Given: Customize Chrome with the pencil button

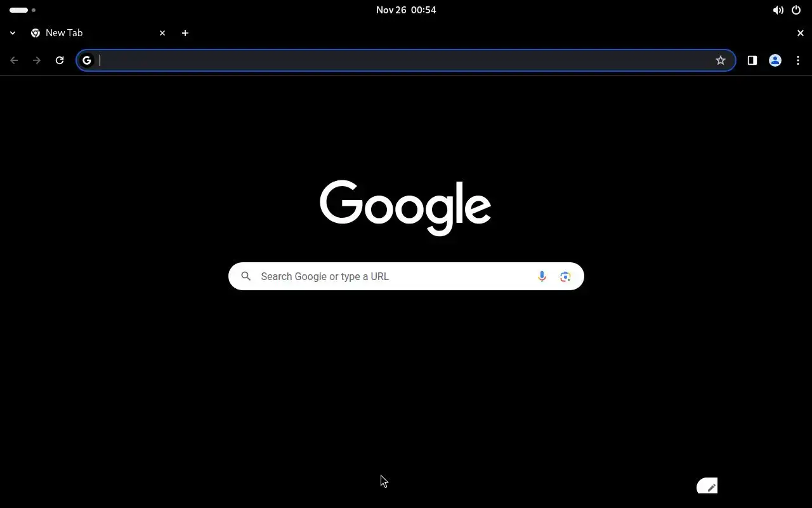Looking at the screenshot, I should pyautogui.click(x=707, y=486).
